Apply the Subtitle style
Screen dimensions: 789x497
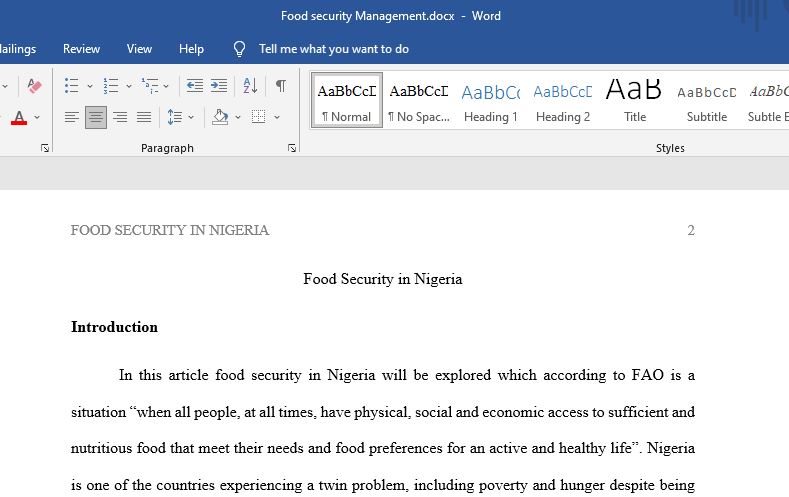706,100
